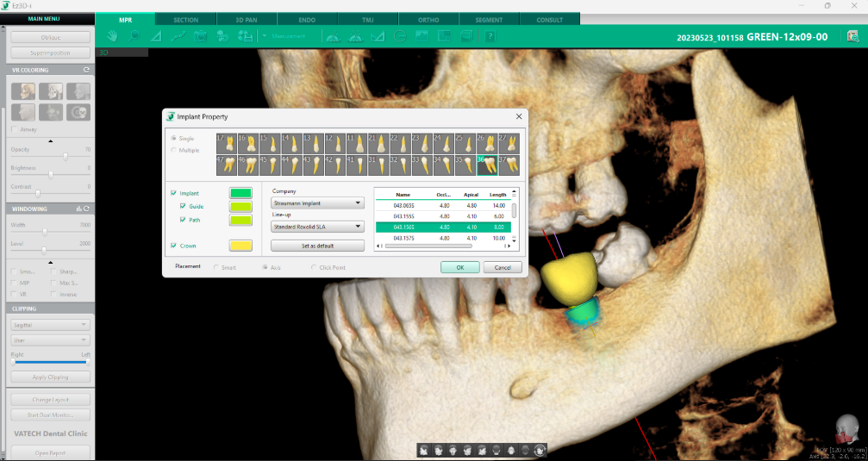Confirm the implant with OK
The height and width of the screenshot is (461, 868).
point(459,267)
